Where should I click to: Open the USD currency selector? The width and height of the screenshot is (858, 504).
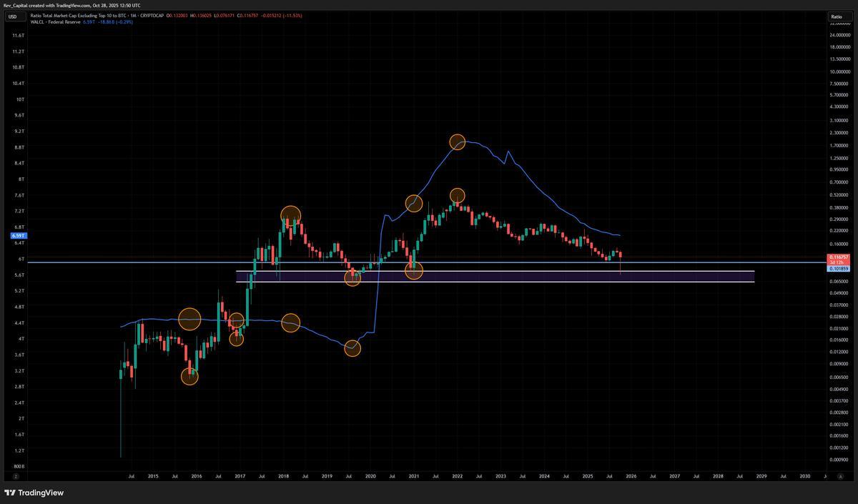click(x=12, y=16)
